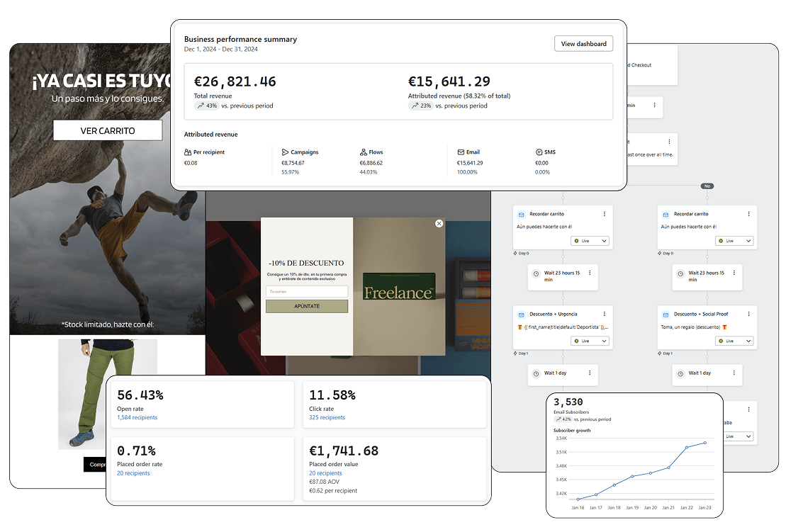Open kebab menu on Descuento + Urgencia email
Screen dimensions: 798x532
[x=604, y=314]
